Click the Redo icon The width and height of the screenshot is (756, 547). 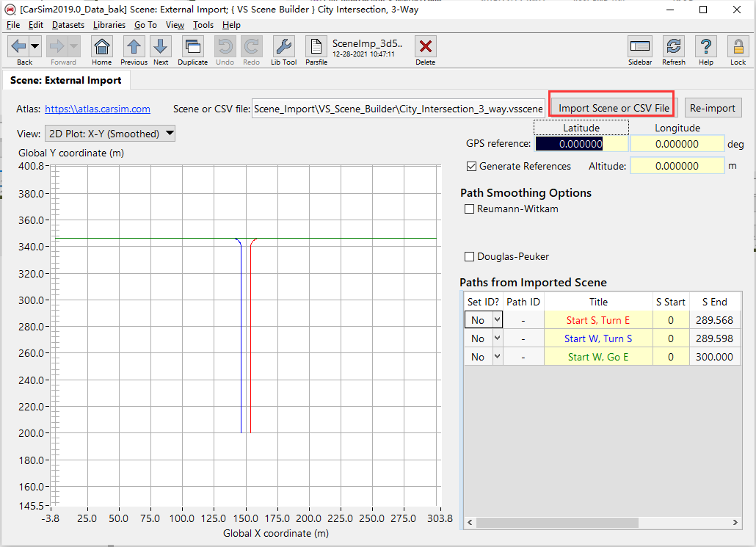pyautogui.click(x=251, y=47)
